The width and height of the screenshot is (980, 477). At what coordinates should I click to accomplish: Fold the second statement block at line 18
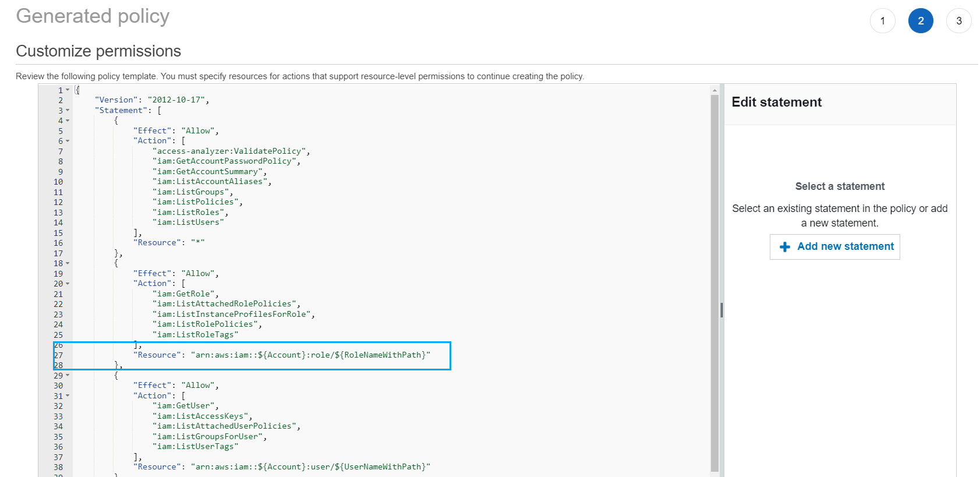(68, 263)
